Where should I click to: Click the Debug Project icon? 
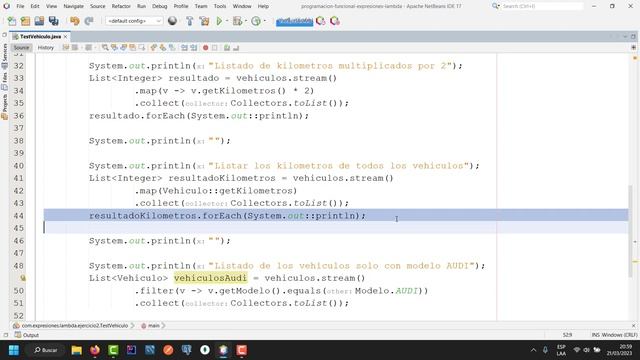click(237, 21)
